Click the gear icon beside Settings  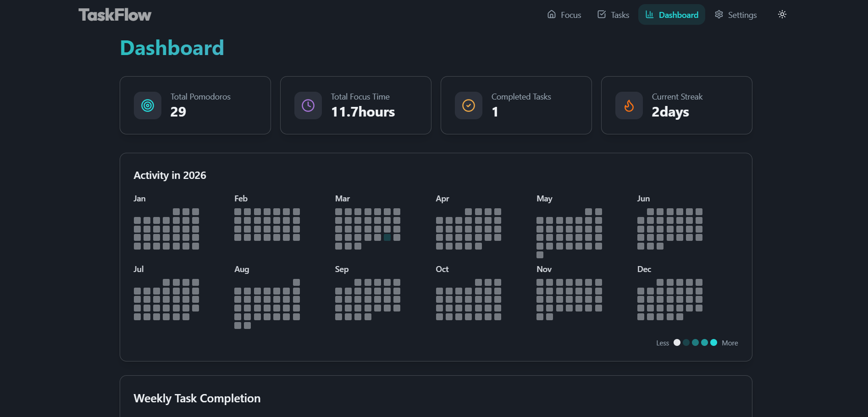click(x=719, y=14)
